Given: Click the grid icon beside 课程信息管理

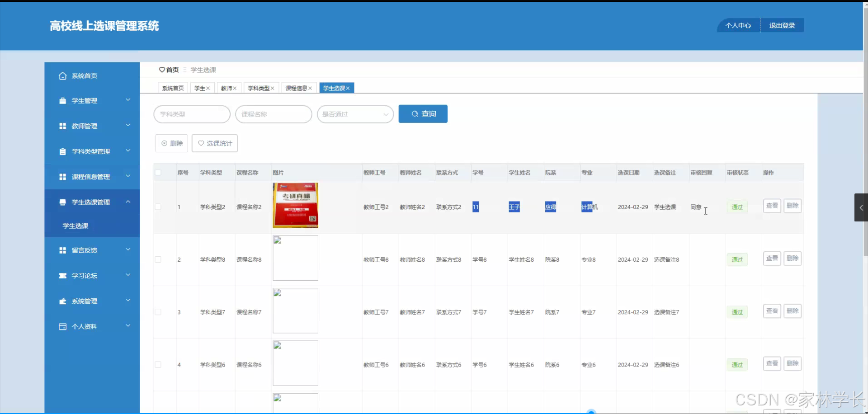Looking at the screenshot, I should coord(62,177).
